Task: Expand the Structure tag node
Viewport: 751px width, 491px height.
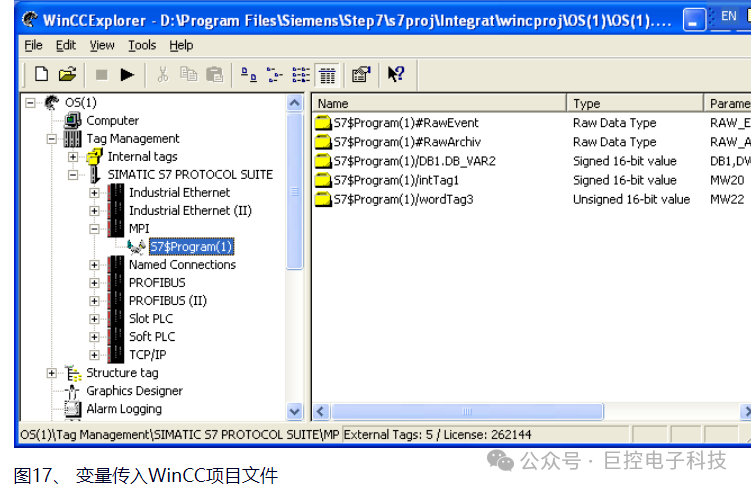Action: click(52, 373)
